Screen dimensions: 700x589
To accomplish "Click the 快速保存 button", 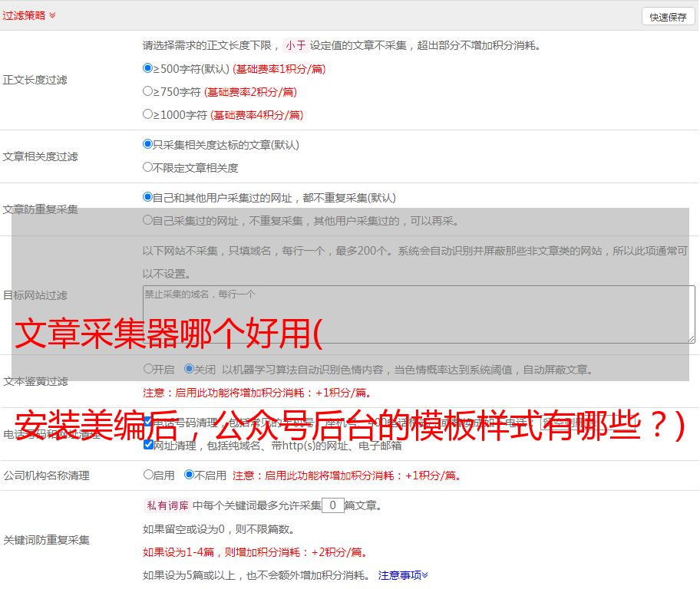I will [668, 17].
